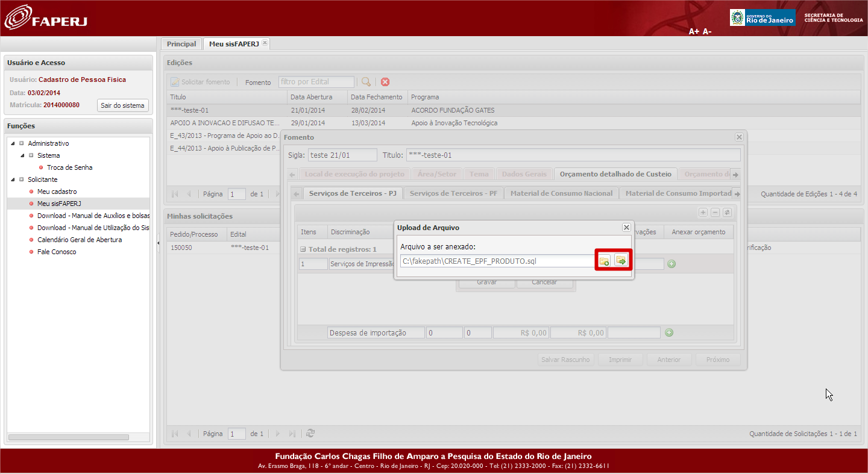The height and width of the screenshot is (474, 868).
Task: Select the Material de Consumo Nacional subtab
Action: coord(561,193)
